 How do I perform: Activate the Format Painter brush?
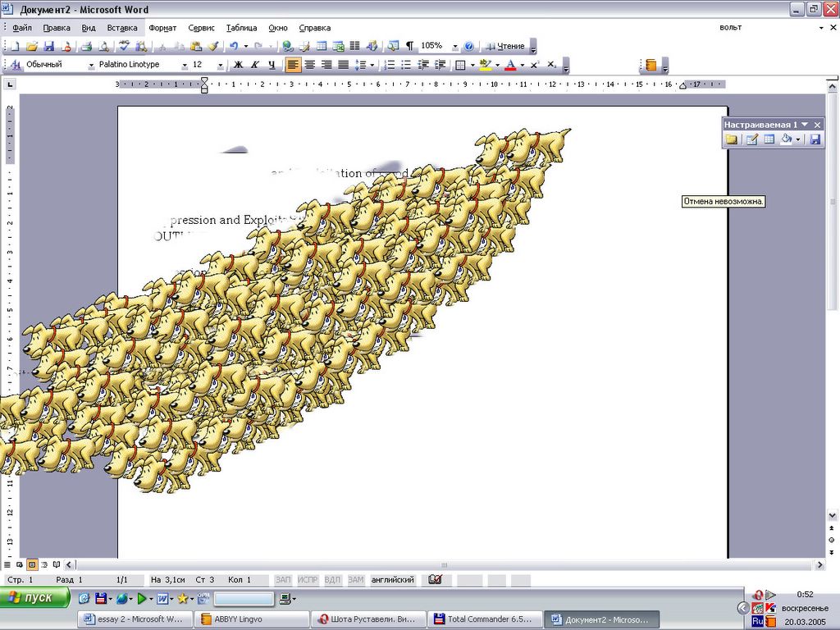pyautogui.click(x=213, y=47)
